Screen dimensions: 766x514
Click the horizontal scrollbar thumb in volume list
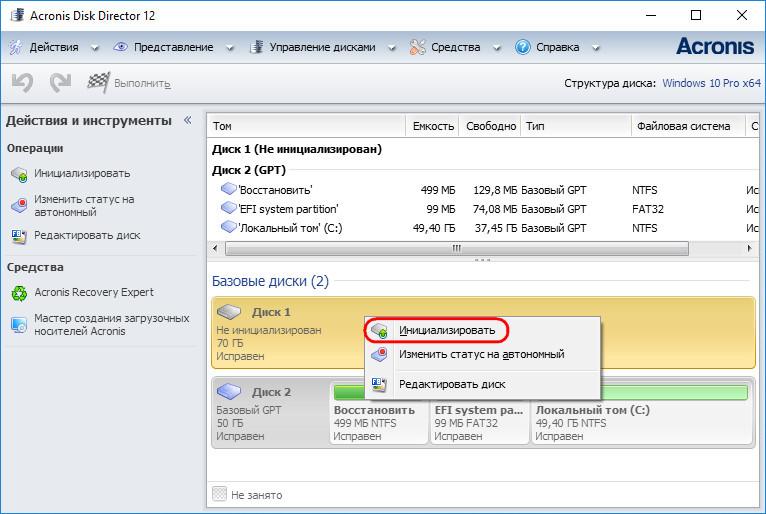[x=457, y=248]
